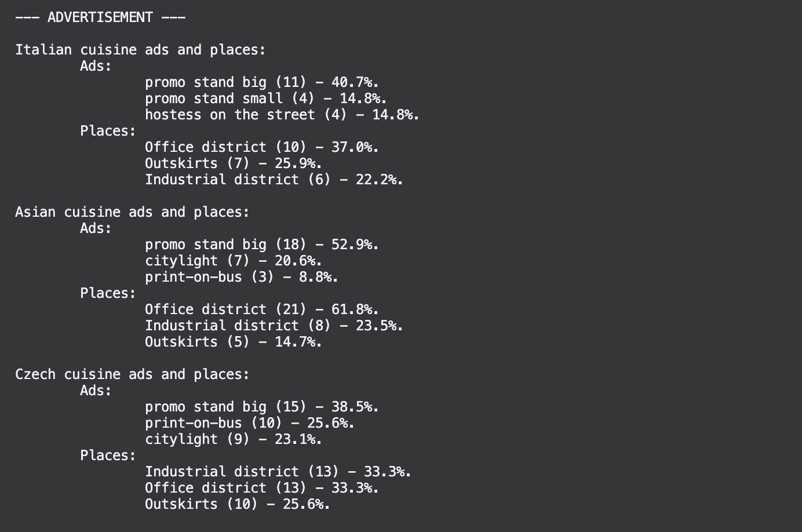
Task: Click the 'Czech cuisine ads and places' heading
Action: tap(132, 374)
